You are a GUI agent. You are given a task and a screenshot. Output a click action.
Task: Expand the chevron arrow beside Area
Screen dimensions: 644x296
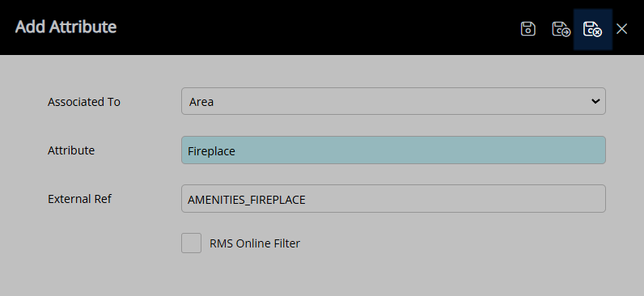click(595, 101)
